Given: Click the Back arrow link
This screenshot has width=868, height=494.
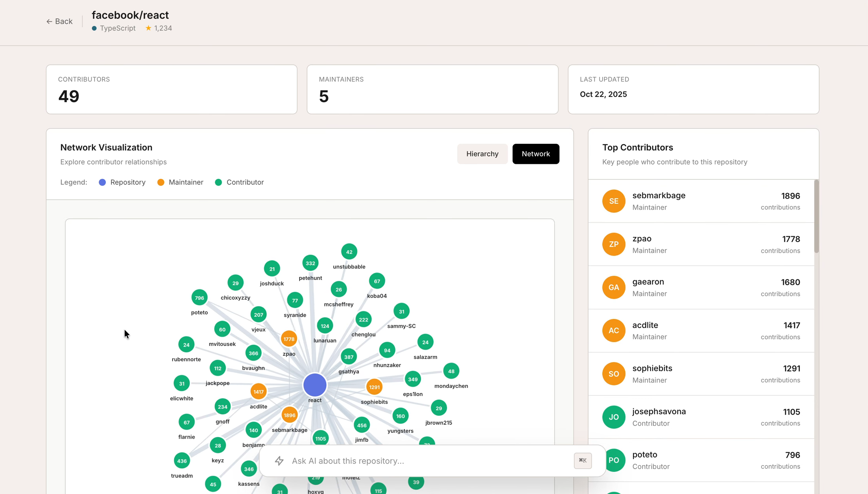Looking at the screenshot, I should pos(59,21).
